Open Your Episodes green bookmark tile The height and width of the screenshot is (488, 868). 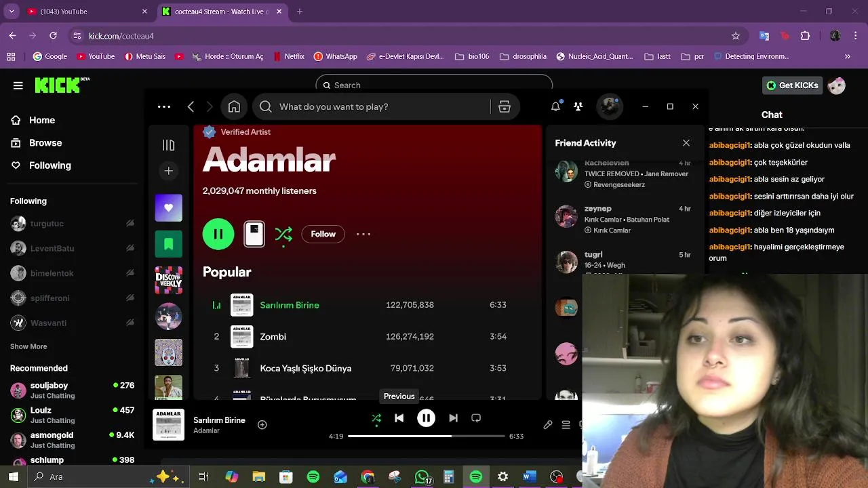[x=169, y=244]
